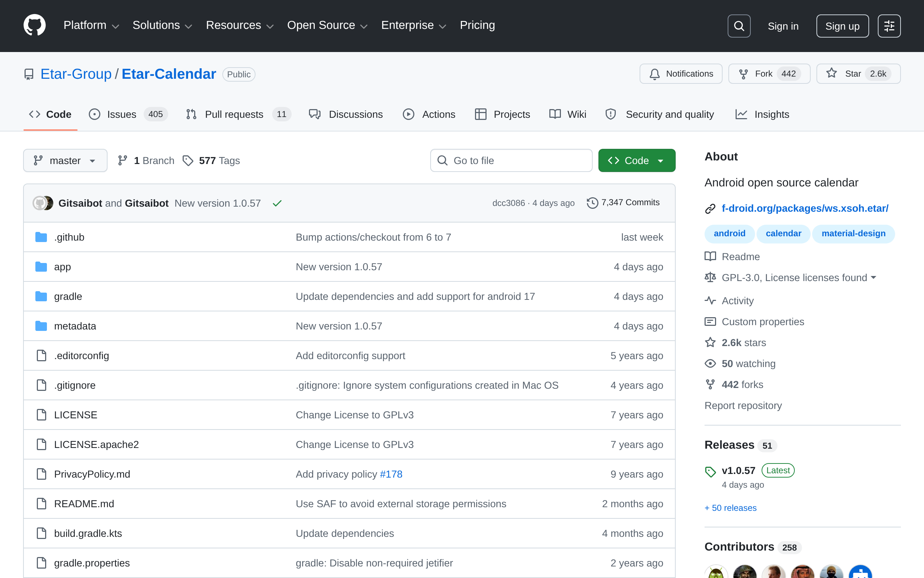Click the + 50 releases link
Screen dimensions: 924x578
coord(731,508)
